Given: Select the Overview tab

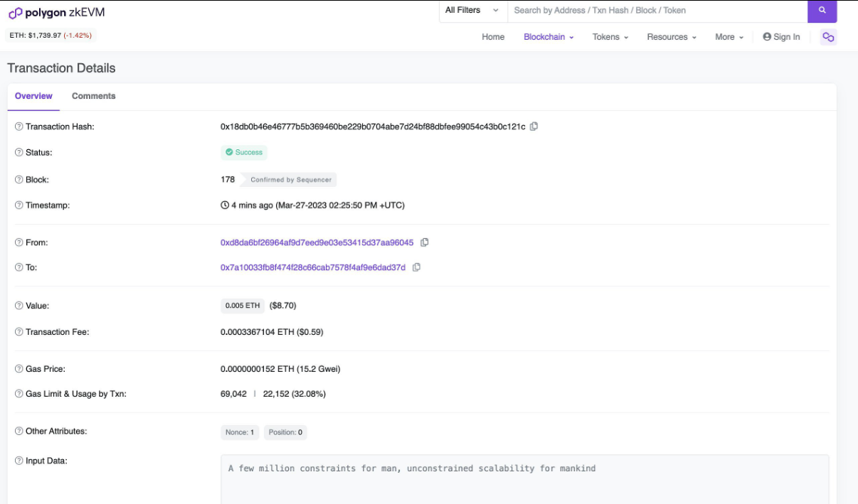Looking at the screenshot, I should 33,96.
